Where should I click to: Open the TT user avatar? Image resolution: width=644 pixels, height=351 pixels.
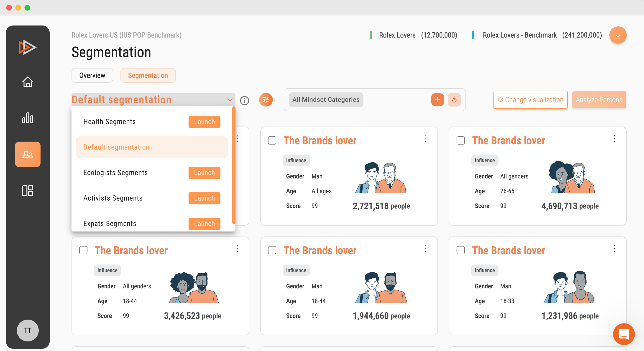coord(28,330)
